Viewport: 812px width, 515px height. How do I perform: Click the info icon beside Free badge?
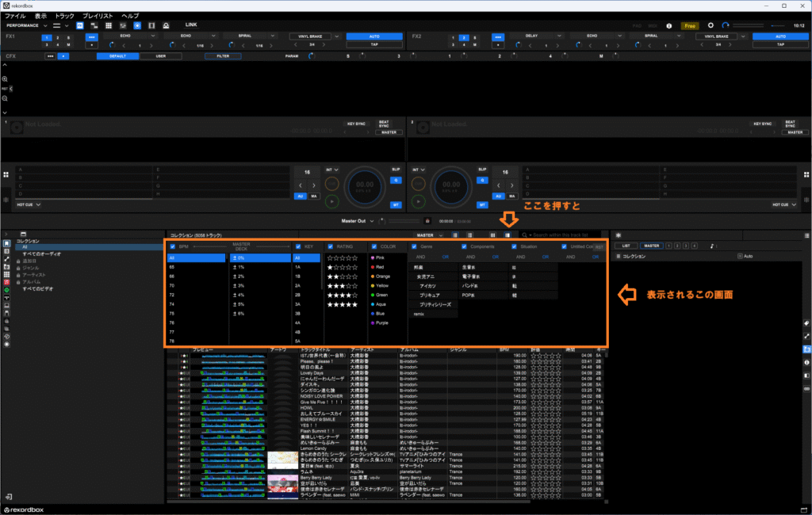pos(669,25)
